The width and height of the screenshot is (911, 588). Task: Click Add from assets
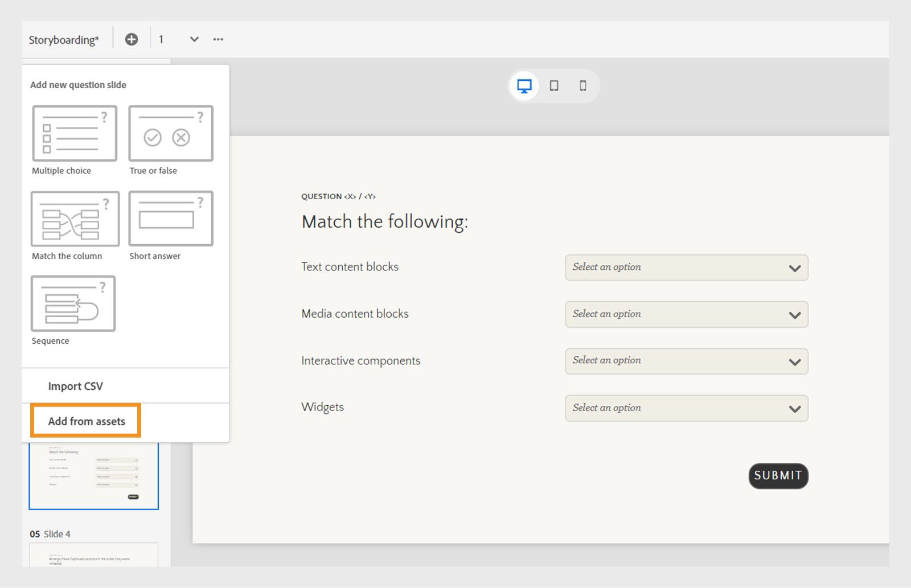[x=86, y=421]
